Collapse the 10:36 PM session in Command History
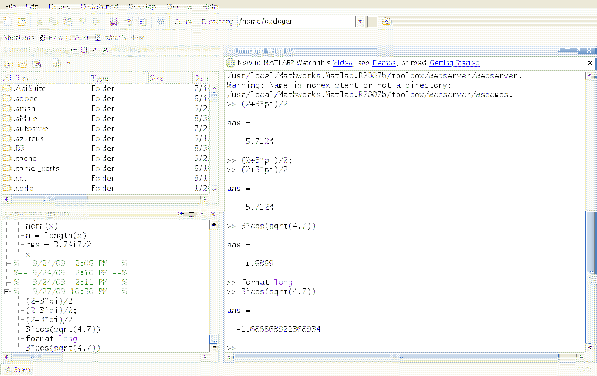 click(6, 292)
